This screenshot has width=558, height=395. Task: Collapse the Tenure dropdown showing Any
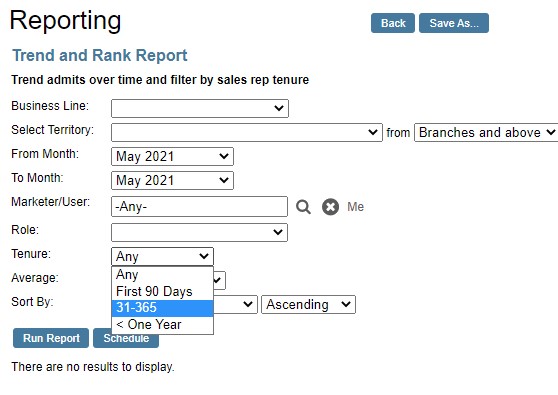pyautogui.click(x=162, y=257)
